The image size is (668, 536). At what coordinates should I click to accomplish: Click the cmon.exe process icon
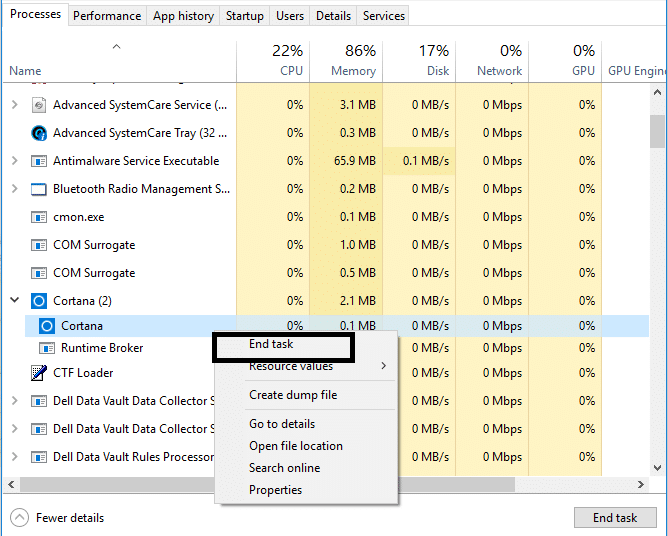pyautogui.click(x=39, y=217)
